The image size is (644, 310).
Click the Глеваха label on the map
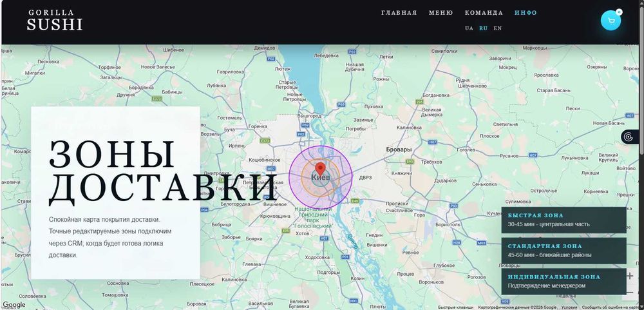pyautogui.click(x=252, y=264)
